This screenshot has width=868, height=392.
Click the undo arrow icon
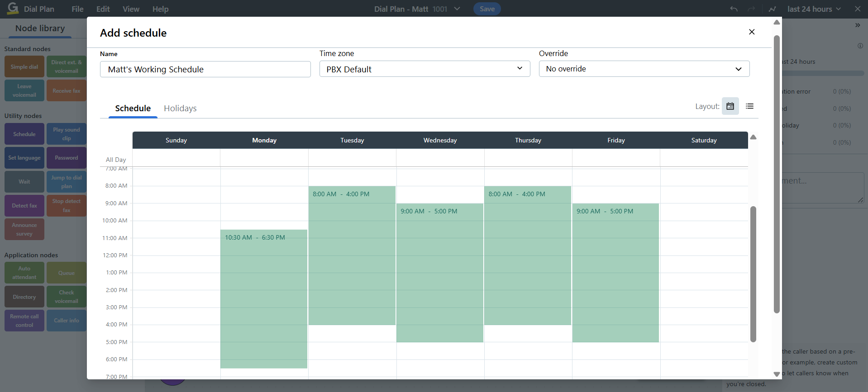(x=734, y=9)
